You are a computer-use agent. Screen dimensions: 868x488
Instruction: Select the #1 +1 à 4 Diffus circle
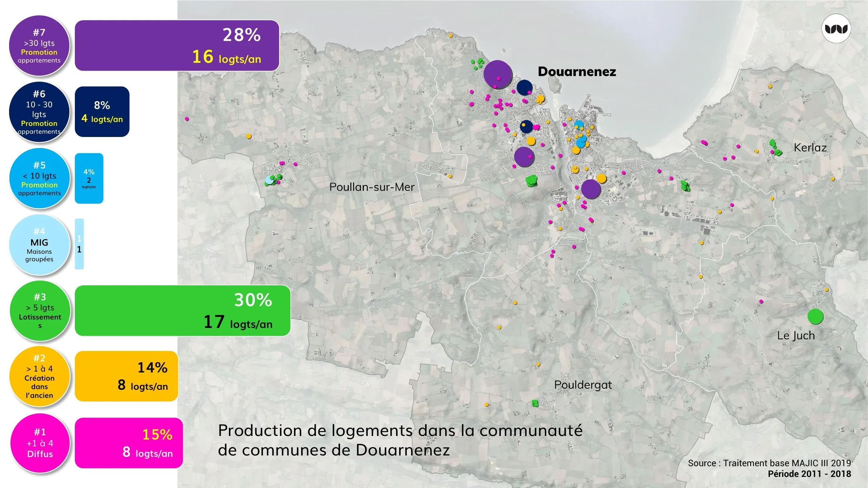coord(40,443)
